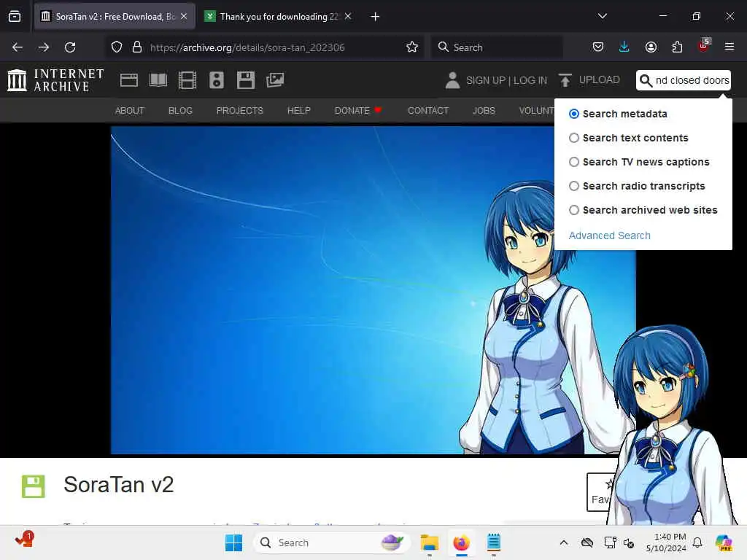This screenshot has width=747, height=560.
Task: Click the Advanced Search link
Action: 609,236
